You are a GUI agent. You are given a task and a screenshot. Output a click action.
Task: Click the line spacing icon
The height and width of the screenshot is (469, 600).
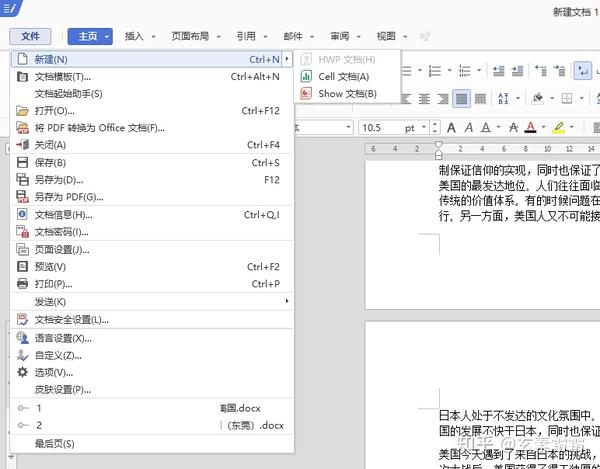(504, 98)
